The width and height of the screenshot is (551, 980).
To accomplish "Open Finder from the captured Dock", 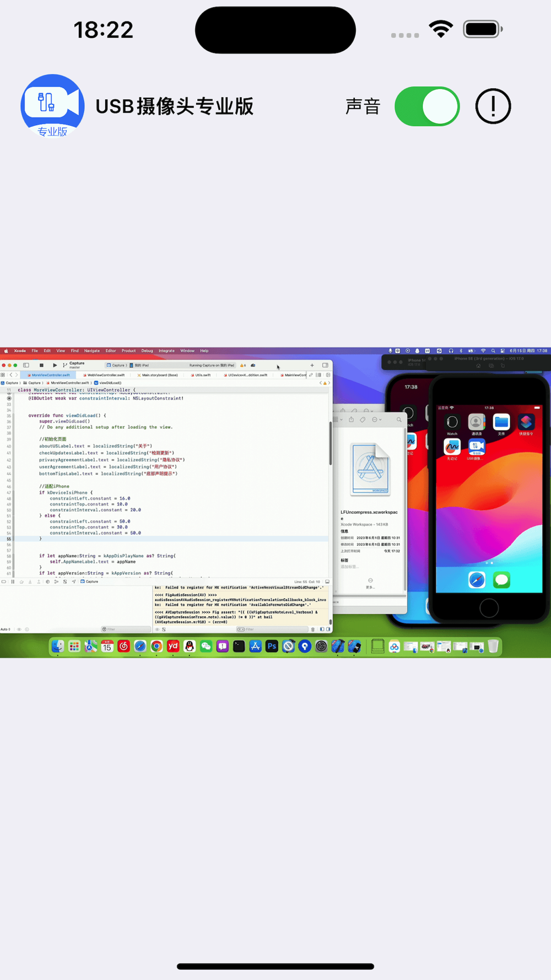I will pos(58,647).
